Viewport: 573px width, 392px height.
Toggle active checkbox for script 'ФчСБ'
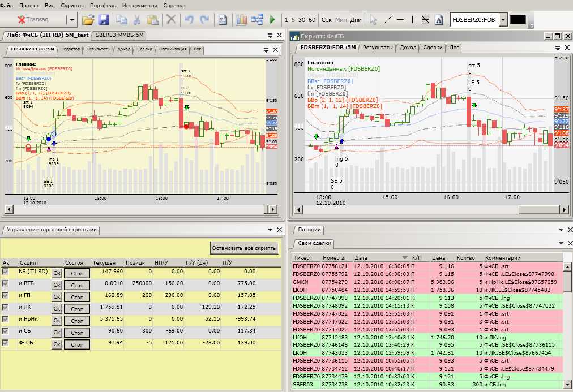6,343
